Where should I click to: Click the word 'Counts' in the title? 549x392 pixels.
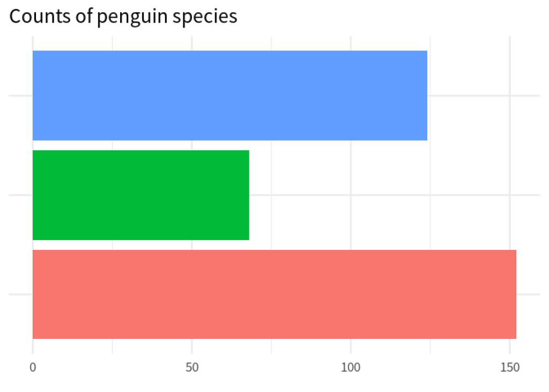pos(40,17)
